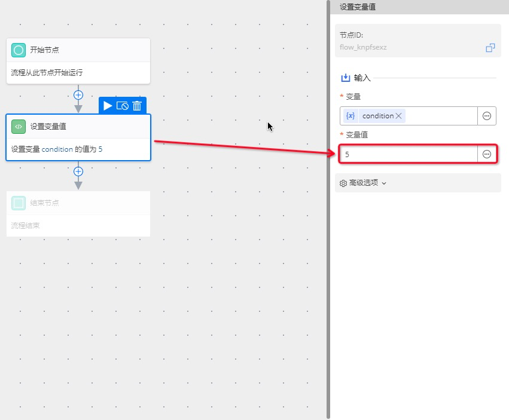Screen dimensions: 509x420
Task: Run the selected node with play icon
Action: pos(108,106)
